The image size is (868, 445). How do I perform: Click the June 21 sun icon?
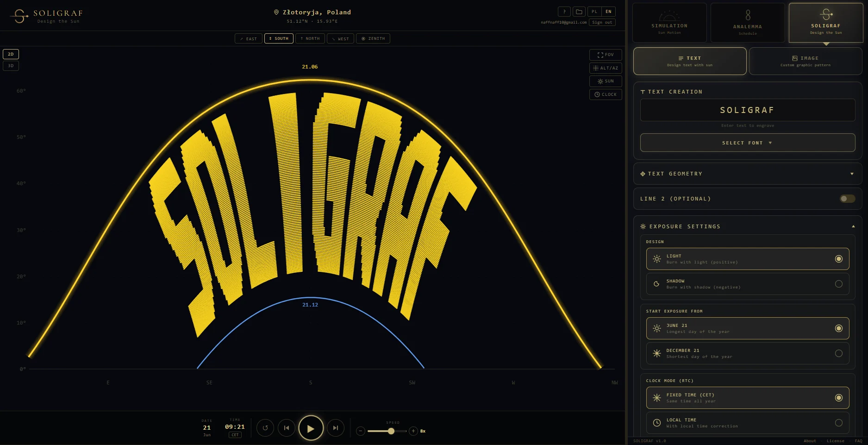pyautogui.click(x=657, y=328)
